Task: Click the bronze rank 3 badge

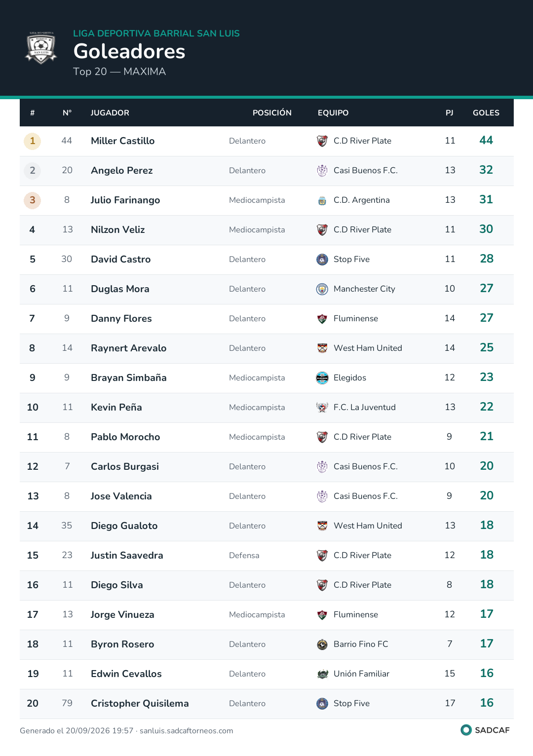Action: tap(33, 200)
